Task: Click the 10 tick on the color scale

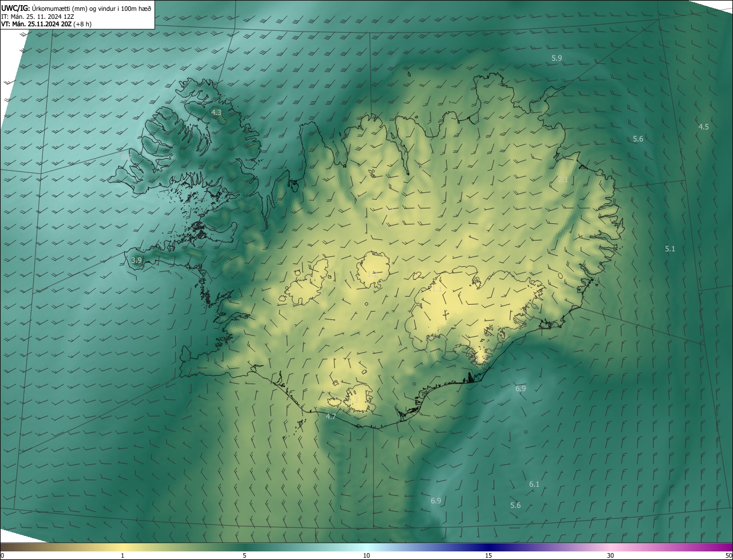Action: point(366,555)
